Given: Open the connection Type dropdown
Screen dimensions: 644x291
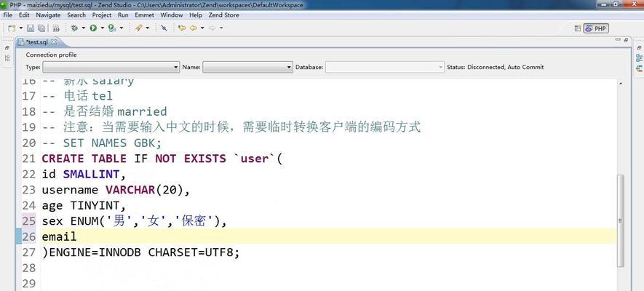Looking at the screenshot, I should click(x=111, y=67).
